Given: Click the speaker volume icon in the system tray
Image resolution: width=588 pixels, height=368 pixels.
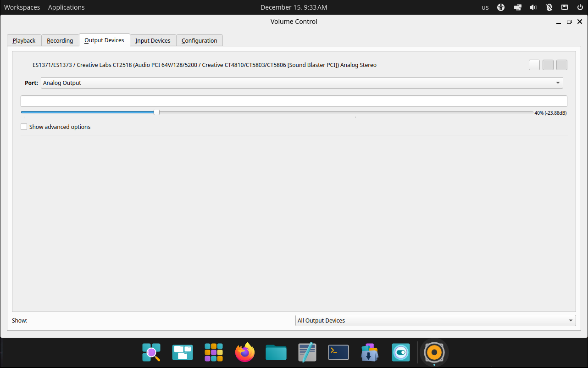Looking at the screenshot, I should (532, 7).
